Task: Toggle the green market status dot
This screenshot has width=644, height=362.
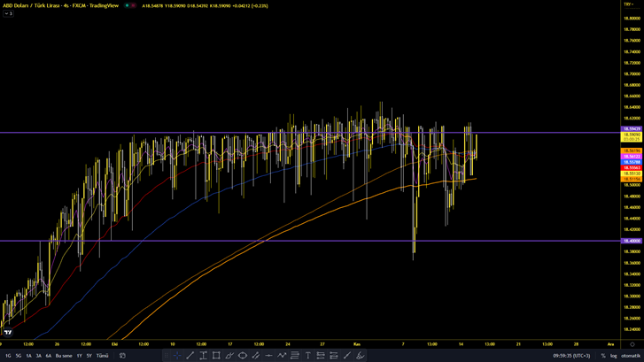Action: click(127, 5)
